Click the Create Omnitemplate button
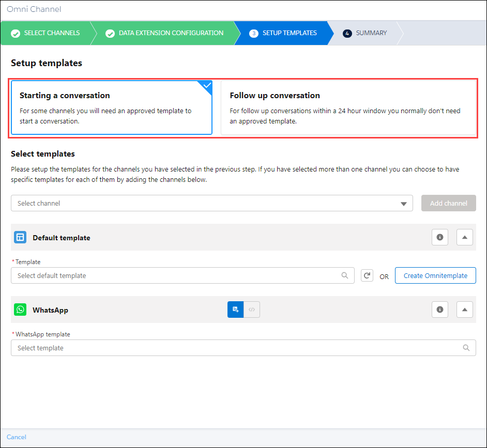 tap(435, 275)
